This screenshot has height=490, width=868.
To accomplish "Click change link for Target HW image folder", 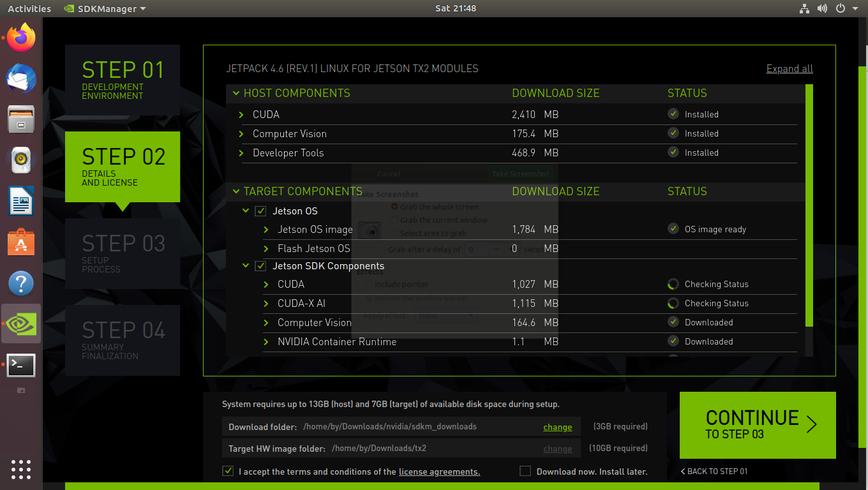I will point(557,449).
